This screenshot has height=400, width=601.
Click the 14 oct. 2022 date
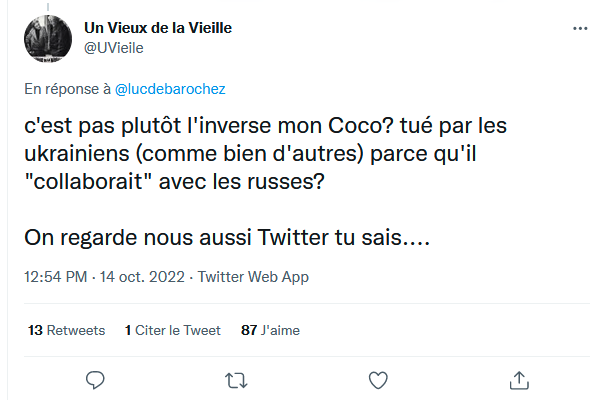[x=142, y=277]
